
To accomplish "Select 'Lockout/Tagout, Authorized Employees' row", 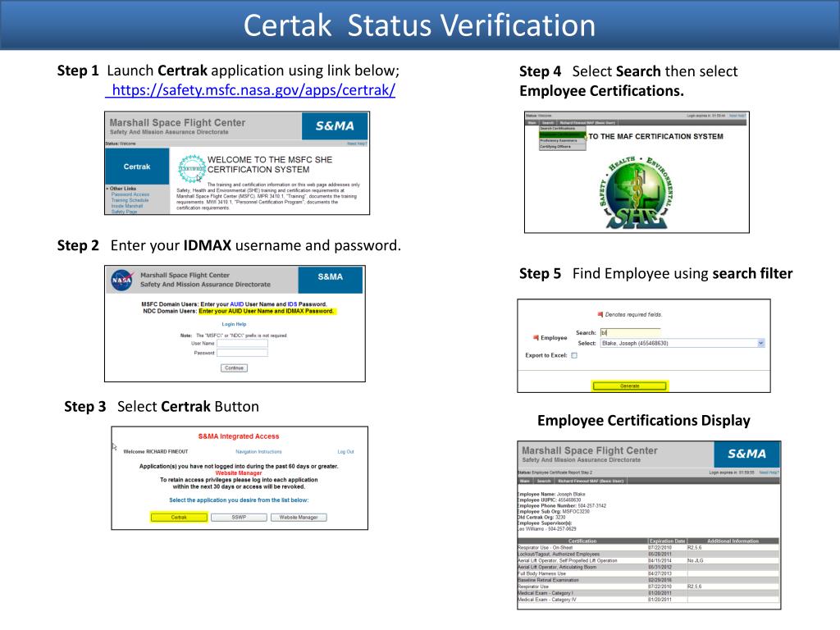I will point(648,554).
